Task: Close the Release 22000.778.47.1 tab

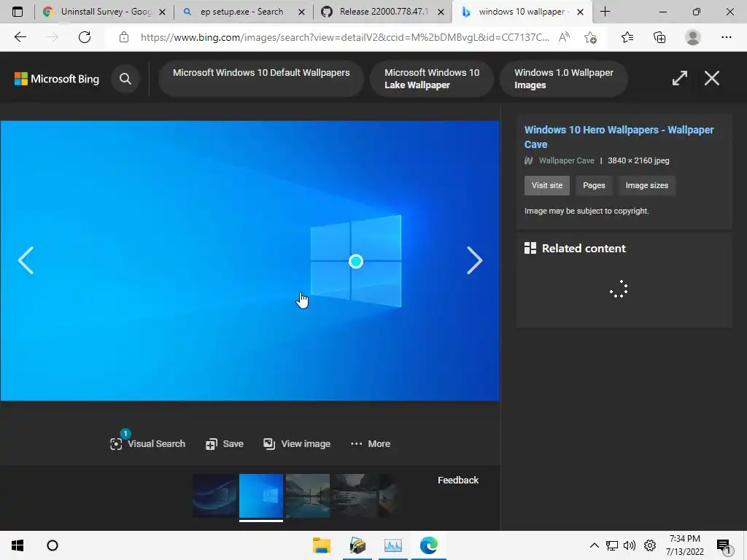Action: [x=441, y=12]
